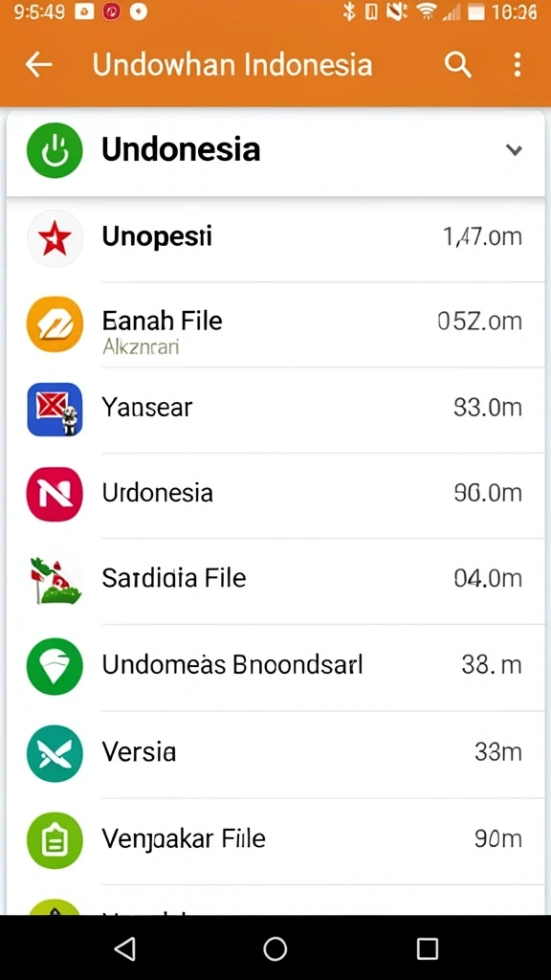Select the Unopesti list entry
This screenshot has width=551, height=980.
tap(275, 238)
